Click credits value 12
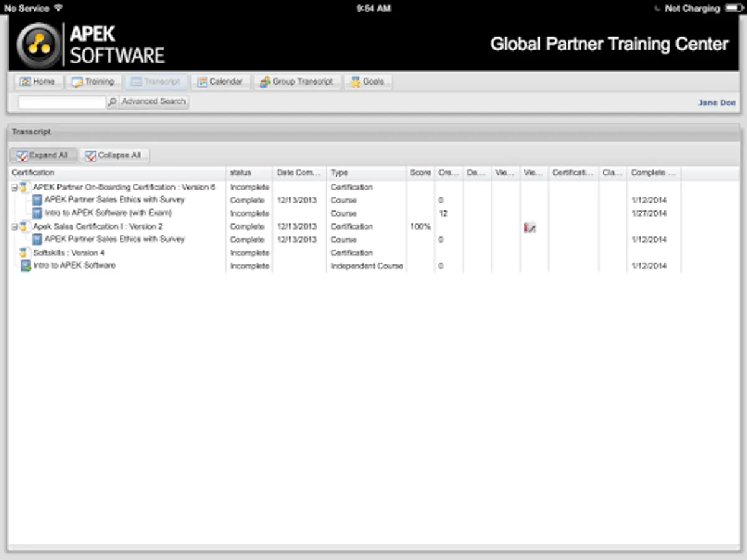 click(x=443, y=213)
